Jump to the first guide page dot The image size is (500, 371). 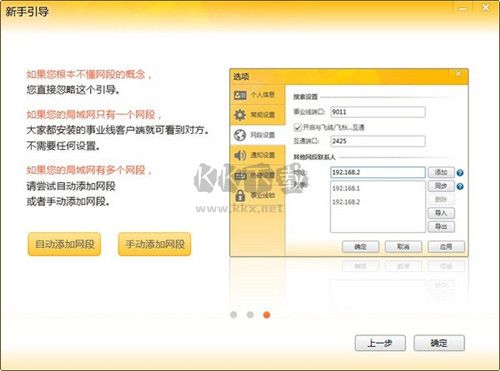click(234, 315)
